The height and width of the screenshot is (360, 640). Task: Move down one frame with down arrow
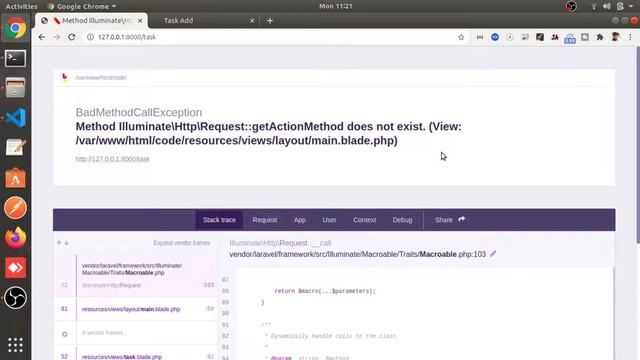point(67,243)
